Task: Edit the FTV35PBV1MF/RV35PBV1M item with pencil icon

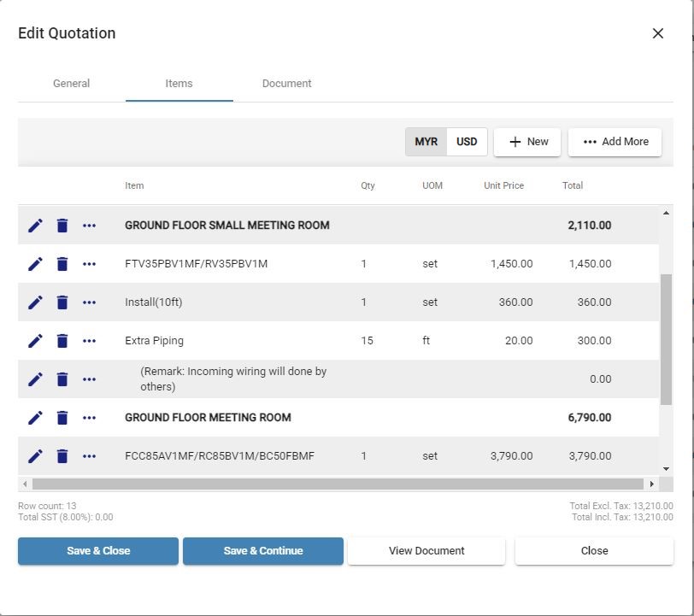Action: [x=35, y=264]
